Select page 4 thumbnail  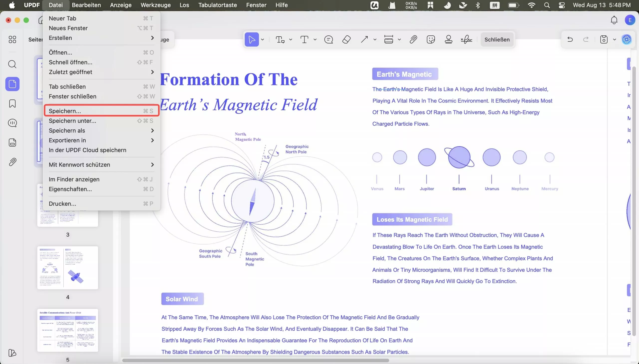click(68, 268)
